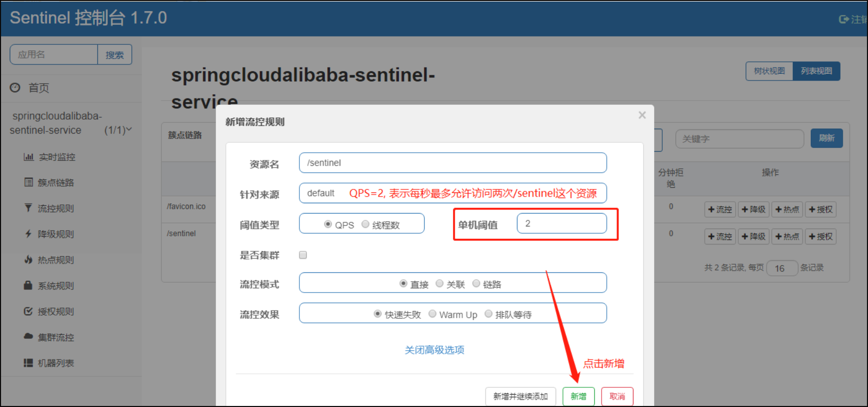Click the dashboard icon beside 首页
Image resolution: width=868 pixels, height=407 pixels.
click(x=15, y=88)
